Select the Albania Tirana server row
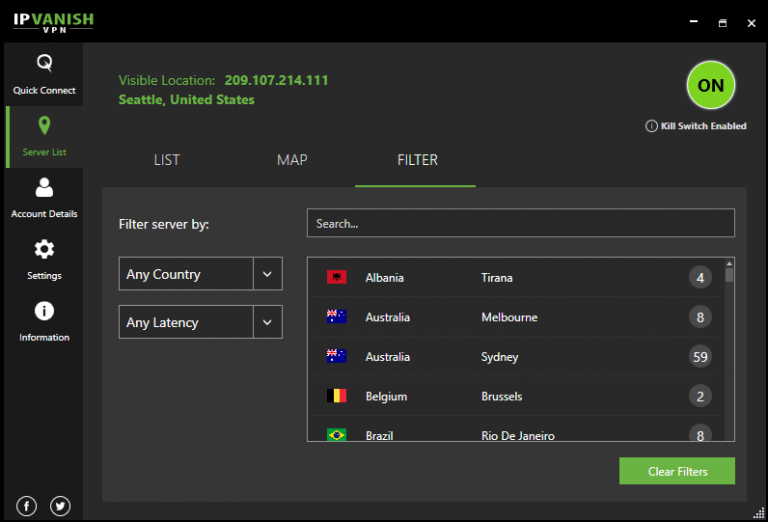The image size is (768, 522). click(x=510, y=277)
